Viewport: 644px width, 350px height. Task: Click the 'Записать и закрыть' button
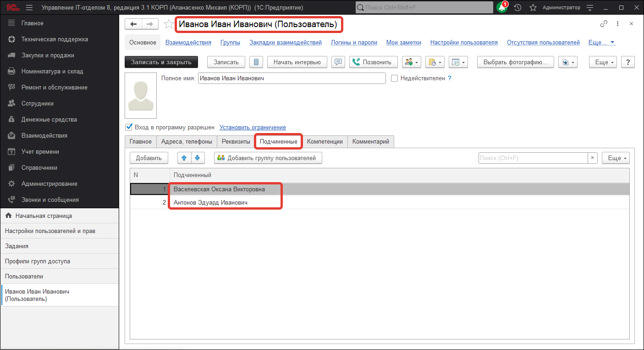(x=161, y=62)
